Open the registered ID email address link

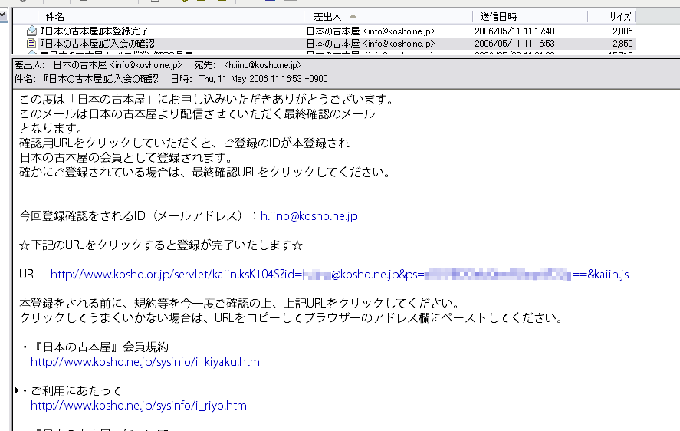309,216
